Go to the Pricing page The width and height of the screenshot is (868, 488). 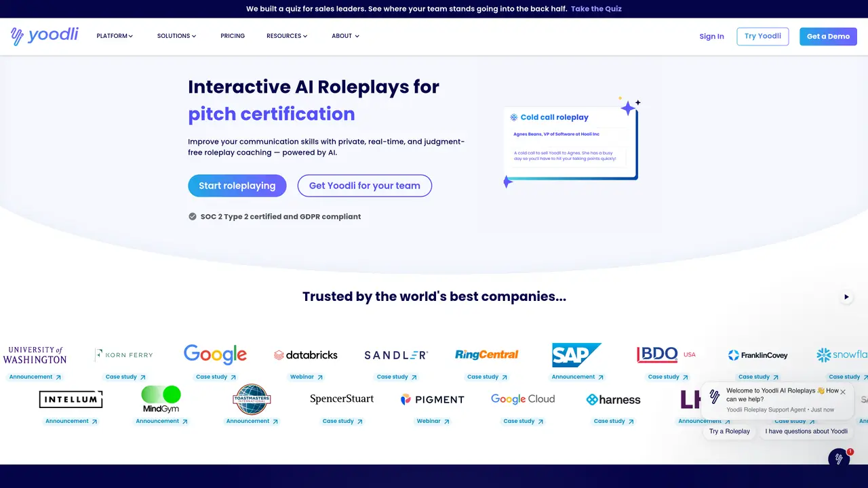pyautogui.click(x=233, y=36)
